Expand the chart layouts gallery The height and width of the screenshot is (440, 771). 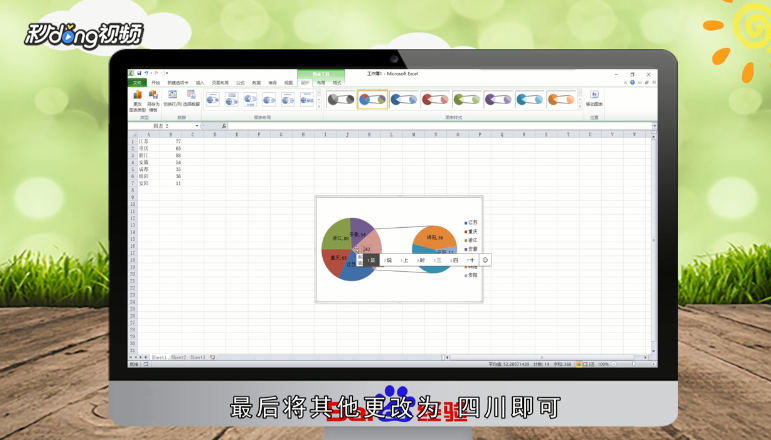(x=319, y=106)
